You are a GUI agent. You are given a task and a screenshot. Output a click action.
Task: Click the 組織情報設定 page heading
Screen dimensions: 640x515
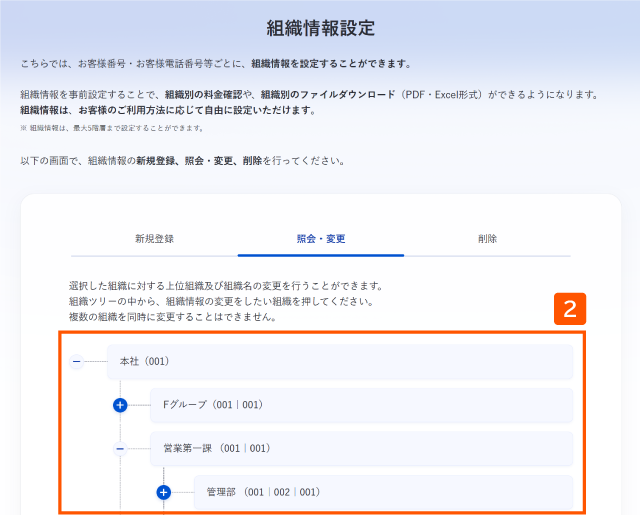[x=320, y=28]
